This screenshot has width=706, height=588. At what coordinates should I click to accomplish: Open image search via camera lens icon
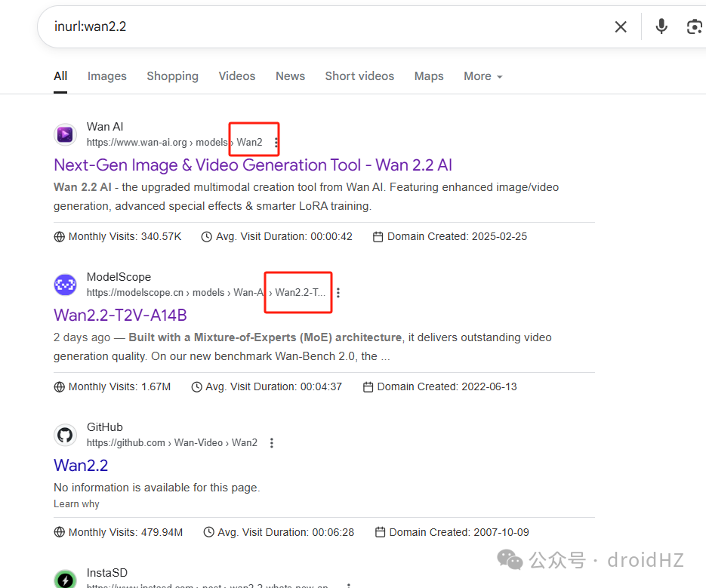tap(695, 27)
